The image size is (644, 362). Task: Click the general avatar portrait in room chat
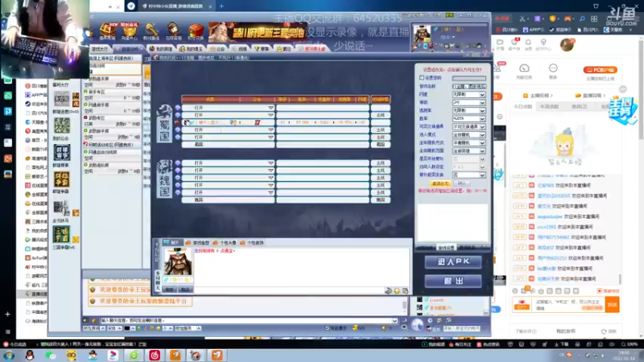tap(178, 261)
